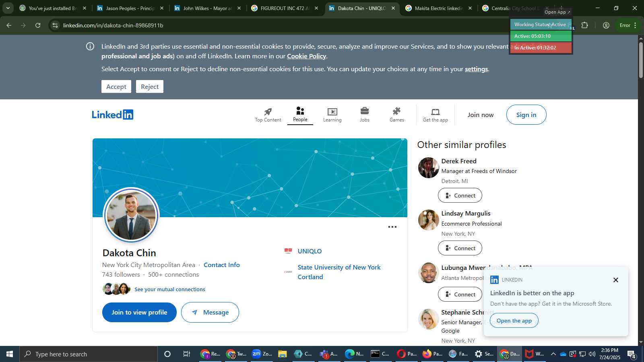Open Contact Info link

[x=222, y=265]
